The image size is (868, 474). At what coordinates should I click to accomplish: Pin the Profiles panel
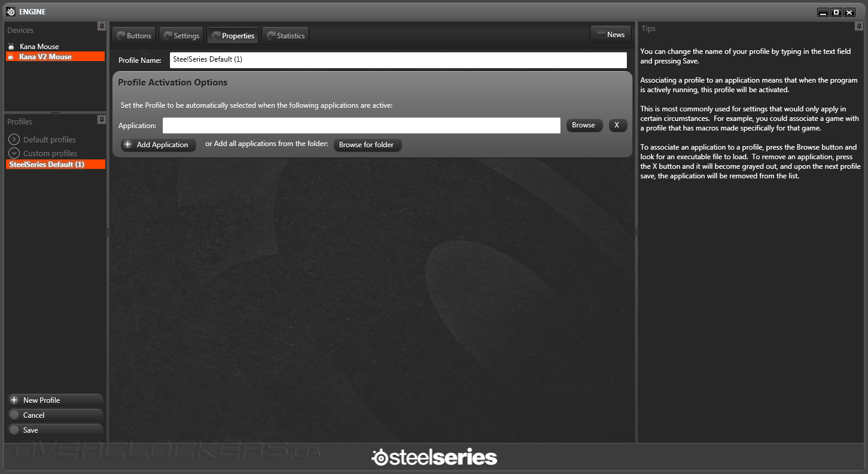tap(101, 120)
